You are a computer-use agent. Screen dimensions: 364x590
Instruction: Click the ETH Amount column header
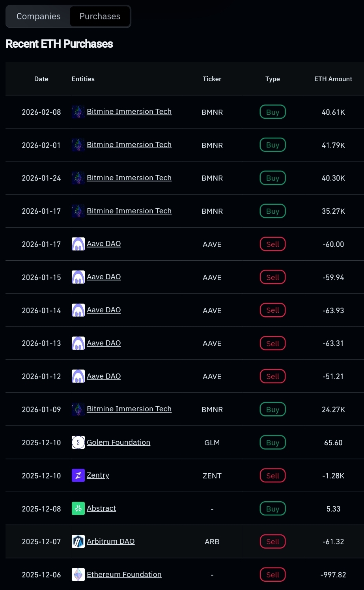coord(333,79)
